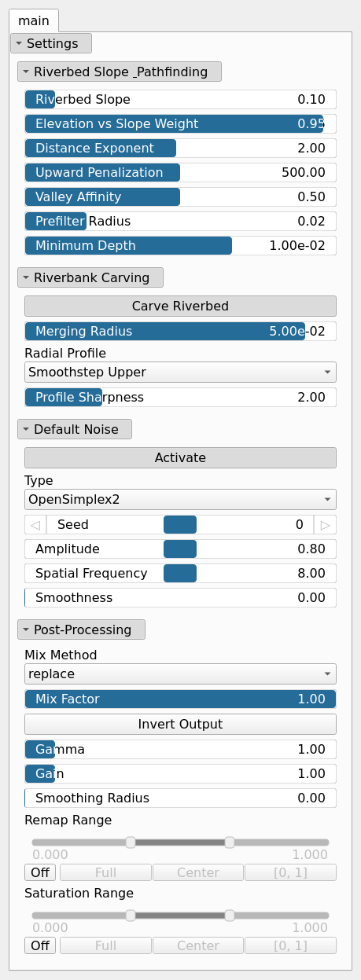Screen dimensions: 361x980
Task: Toggle Remap Range Off button
Action: point(40,872)
